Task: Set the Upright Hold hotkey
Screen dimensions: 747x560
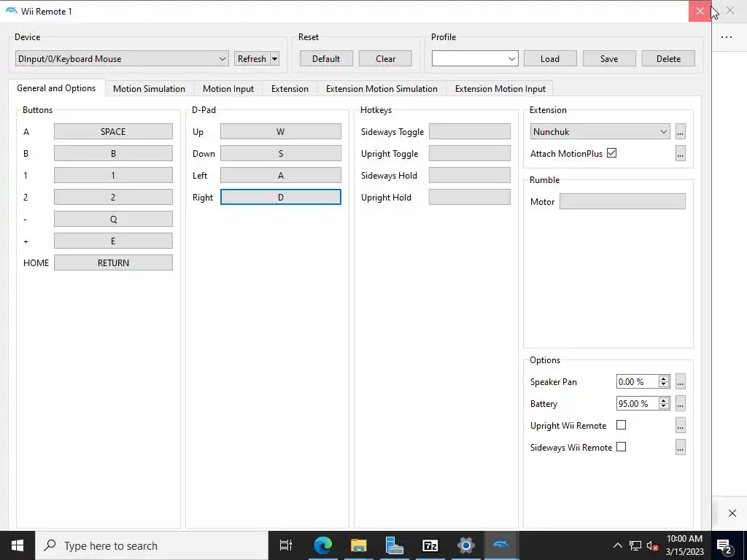Action: 470,198
